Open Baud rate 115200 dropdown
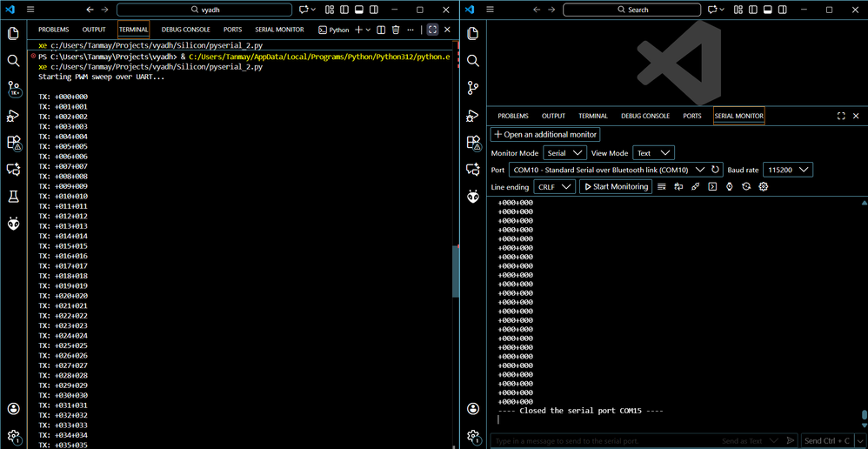This screenshot has height=449, width=868. pyautogui.click(x=788, y=170)
